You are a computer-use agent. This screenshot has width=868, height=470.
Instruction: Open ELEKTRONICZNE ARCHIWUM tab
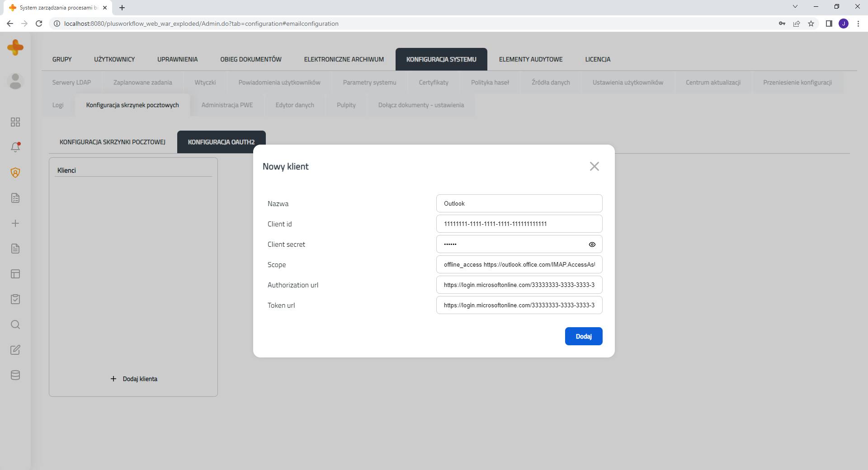(x=344, y=59)
